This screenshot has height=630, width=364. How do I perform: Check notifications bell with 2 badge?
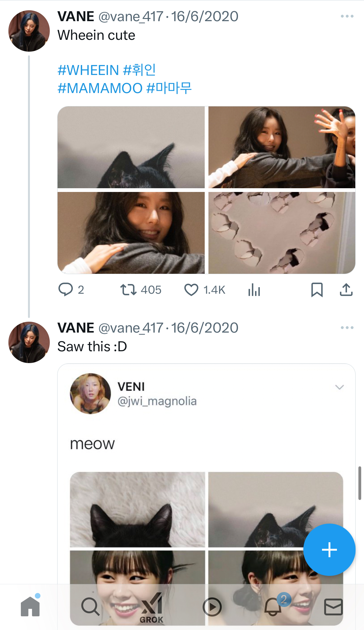tap(273, 606)
